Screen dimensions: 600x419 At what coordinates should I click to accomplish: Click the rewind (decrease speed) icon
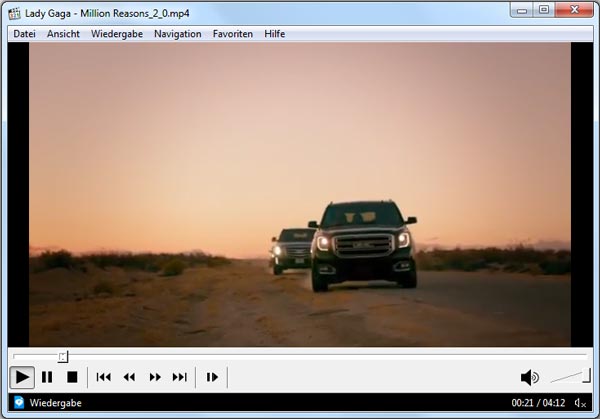coord(129,377)
